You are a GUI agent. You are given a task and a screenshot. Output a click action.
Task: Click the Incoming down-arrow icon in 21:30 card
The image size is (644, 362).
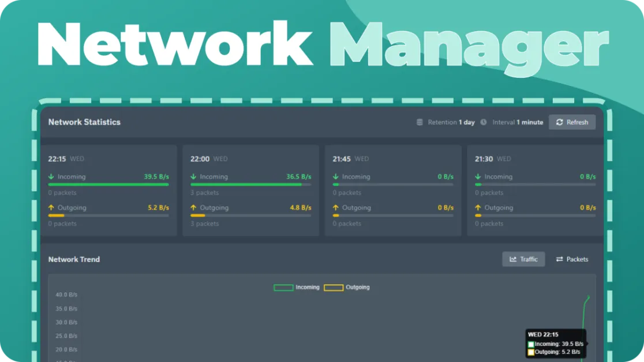pos(478,176)
